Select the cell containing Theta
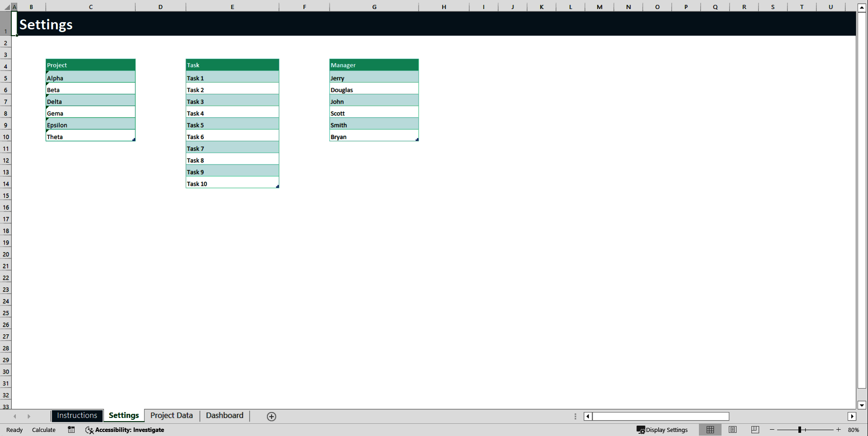This screenshot has width=868, height=436. (x=90, y=136)
